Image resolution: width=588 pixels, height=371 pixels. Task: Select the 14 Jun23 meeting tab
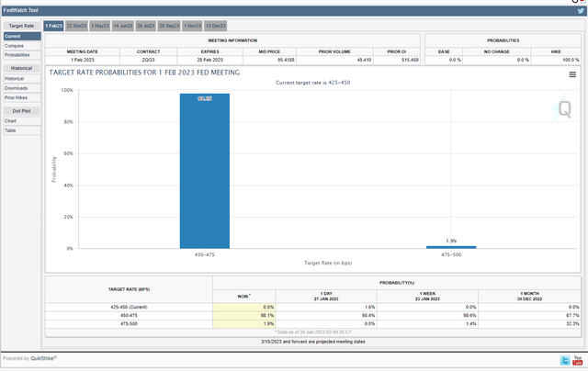coord(122,26)
